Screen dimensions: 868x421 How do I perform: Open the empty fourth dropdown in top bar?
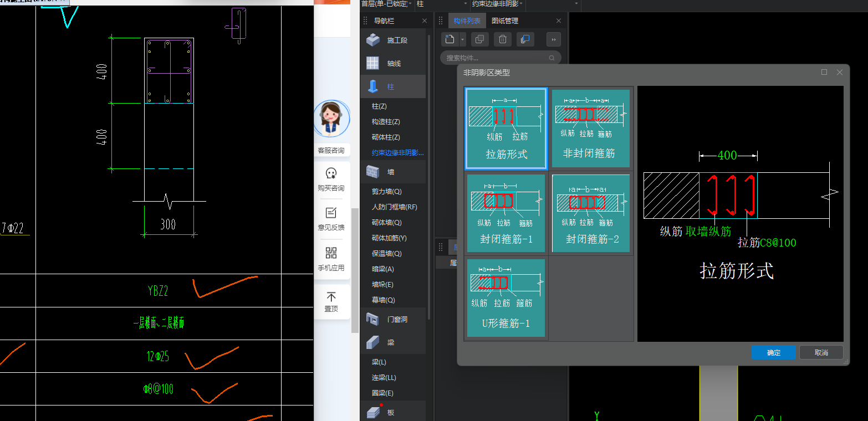553,4
